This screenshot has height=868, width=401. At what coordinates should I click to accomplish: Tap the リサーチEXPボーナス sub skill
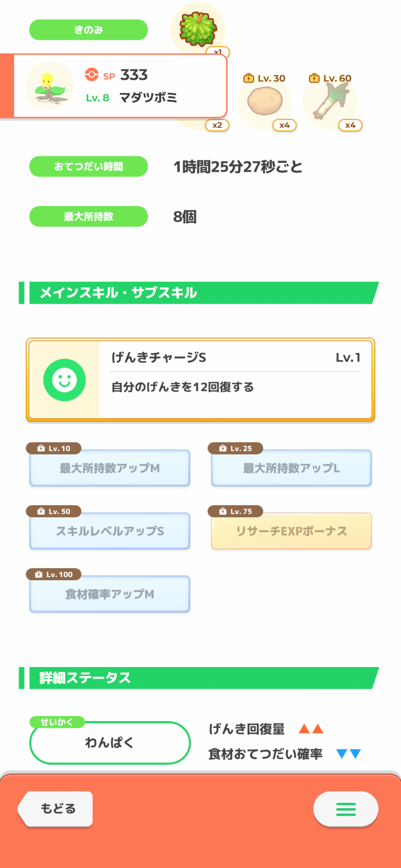point(291,531)
